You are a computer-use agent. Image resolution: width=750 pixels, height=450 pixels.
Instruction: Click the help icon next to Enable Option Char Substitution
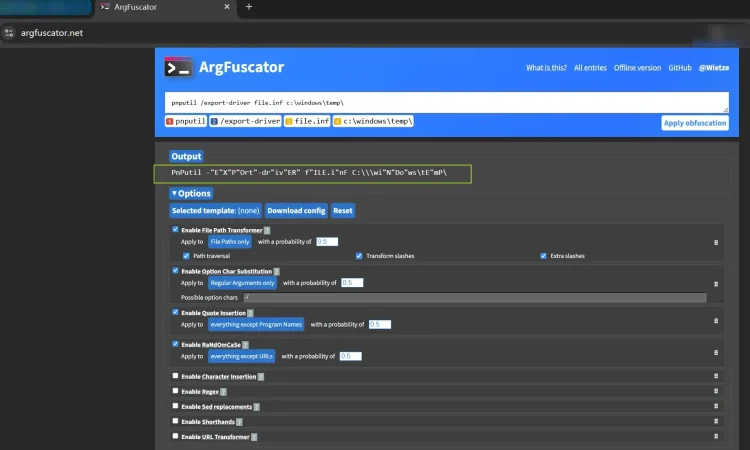[276, 271]
